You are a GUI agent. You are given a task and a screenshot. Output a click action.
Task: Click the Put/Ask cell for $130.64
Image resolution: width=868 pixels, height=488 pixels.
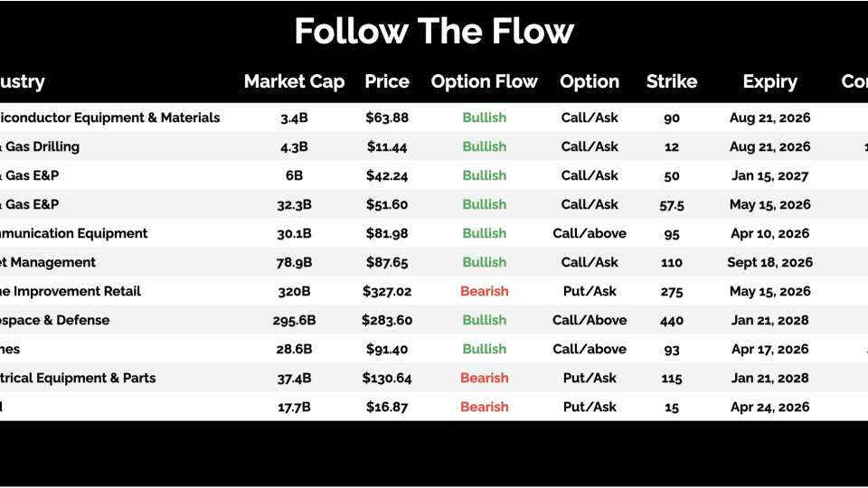(x=590, y=378)
